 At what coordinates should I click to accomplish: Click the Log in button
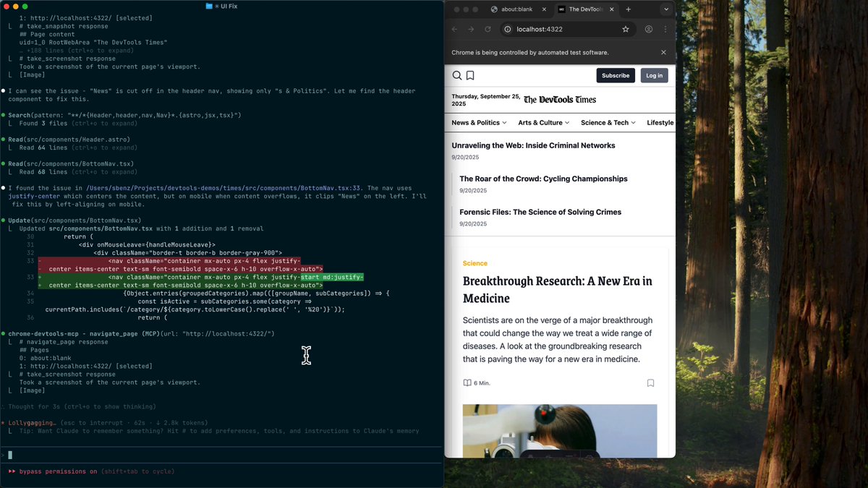pyautogui.click(x=654, y=75)
